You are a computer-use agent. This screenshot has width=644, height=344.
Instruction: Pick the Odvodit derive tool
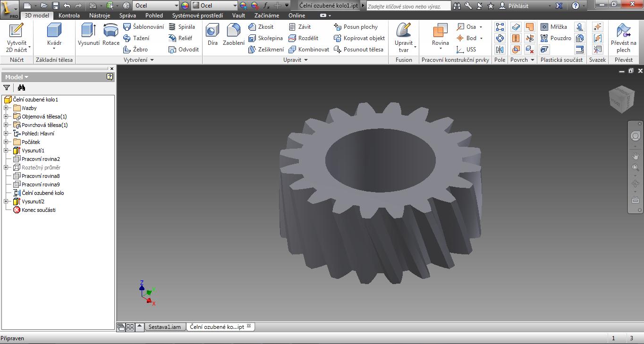point(184,50)
